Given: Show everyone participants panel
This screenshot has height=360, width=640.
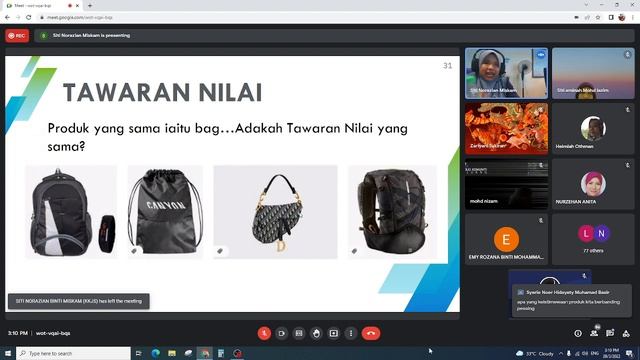Looking at the screenshot, I should [594, 333].
